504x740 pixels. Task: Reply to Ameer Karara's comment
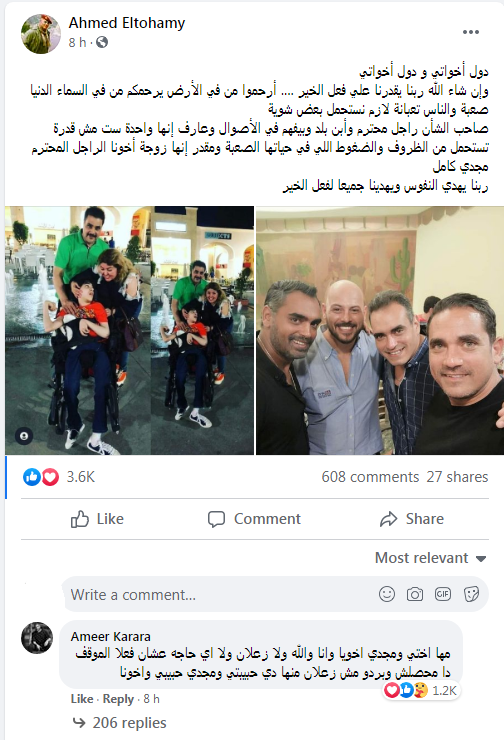(x=118, y=699)
